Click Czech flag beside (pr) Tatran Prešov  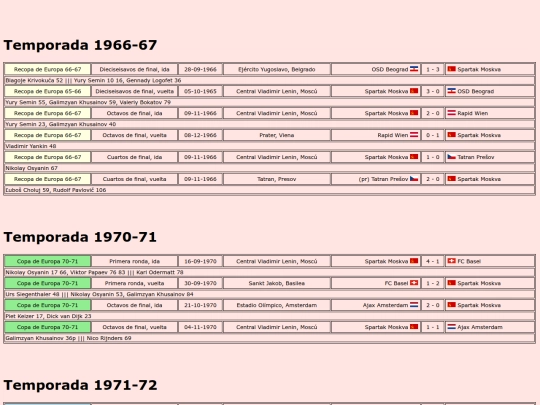pyautogui.click(x=414, y=179)
